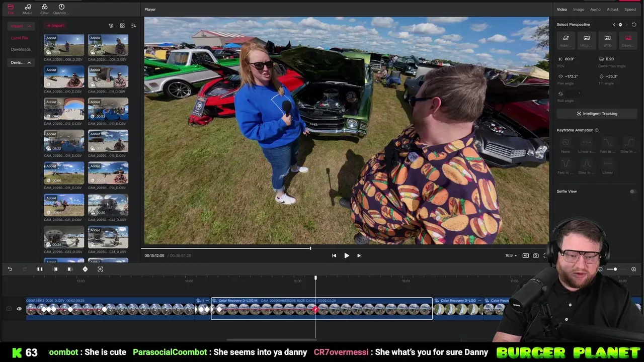Click the red plus Import button

(x=55, y=26)
